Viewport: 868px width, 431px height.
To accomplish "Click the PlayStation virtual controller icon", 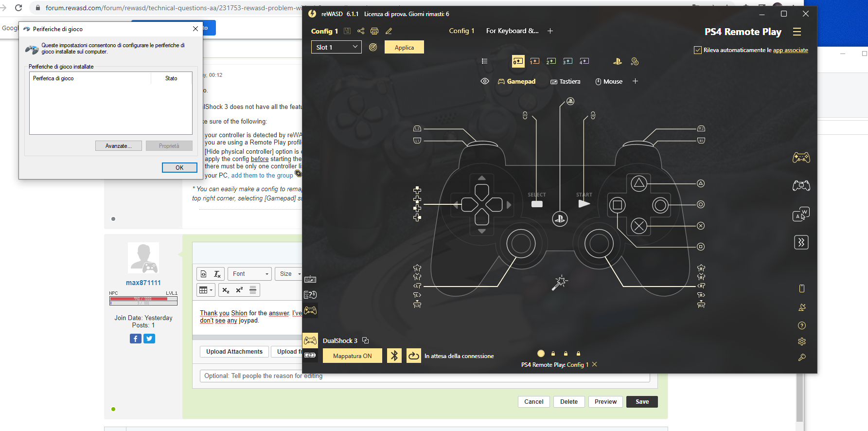I will (x=617, y=61).
